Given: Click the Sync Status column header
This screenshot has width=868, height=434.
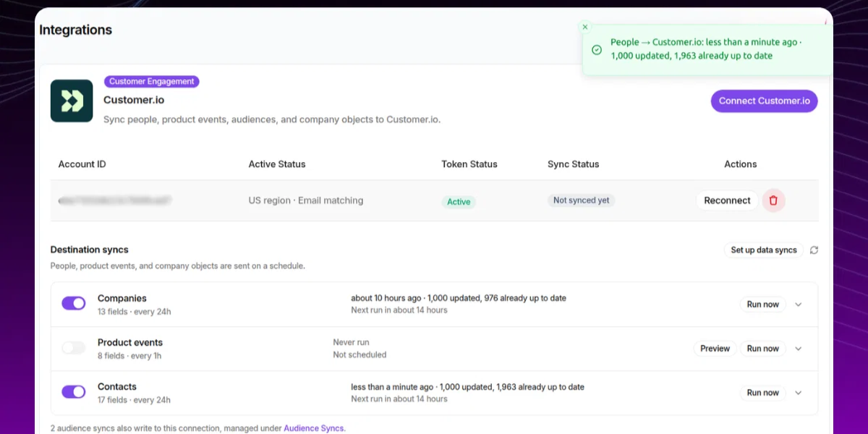Looking at the screenshot, I should (x=574, y=164).
